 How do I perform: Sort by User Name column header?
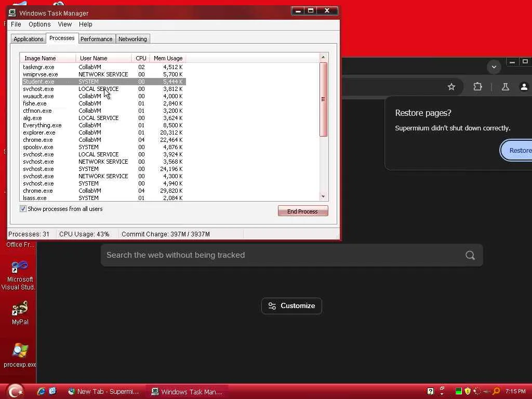[x=104, y=58]
